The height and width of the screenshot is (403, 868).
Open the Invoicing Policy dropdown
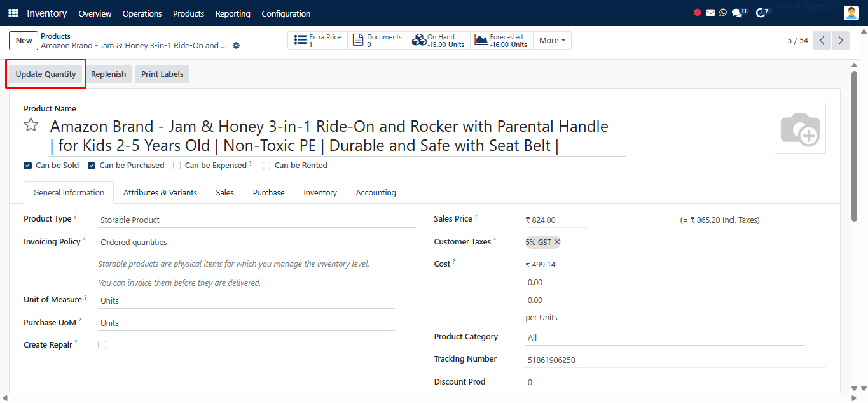pyautogui.click(x=257, y=242)
